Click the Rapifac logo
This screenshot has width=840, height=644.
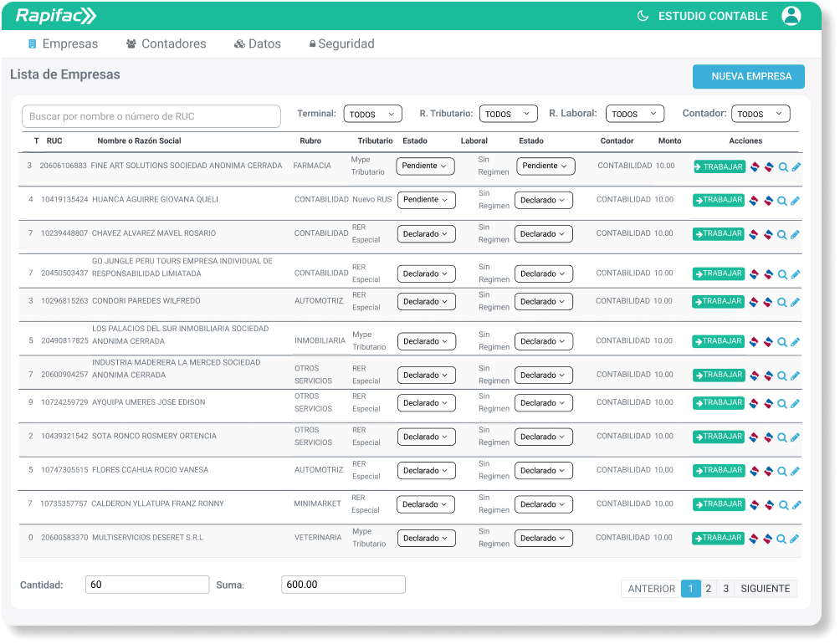(x=56, y=16)
